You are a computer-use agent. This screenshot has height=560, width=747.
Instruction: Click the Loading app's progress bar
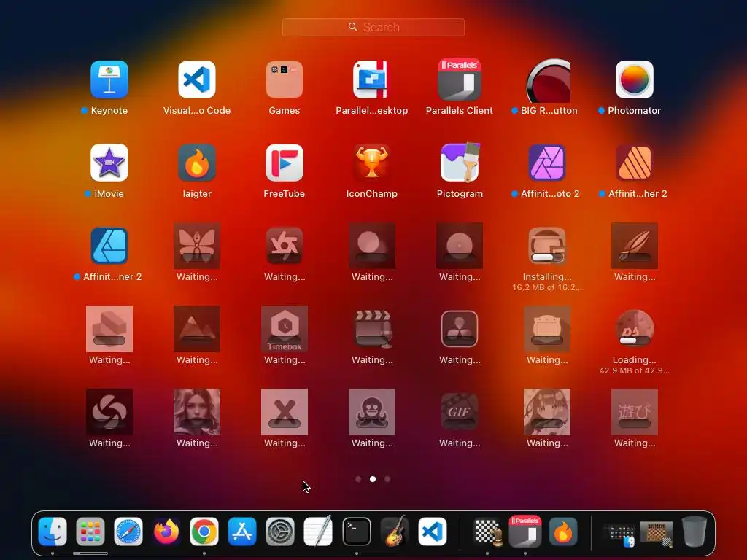click(635, 341)
